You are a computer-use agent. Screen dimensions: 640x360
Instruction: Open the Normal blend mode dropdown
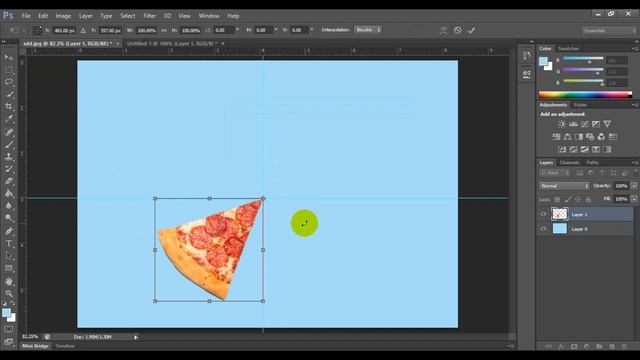[564, 186]
